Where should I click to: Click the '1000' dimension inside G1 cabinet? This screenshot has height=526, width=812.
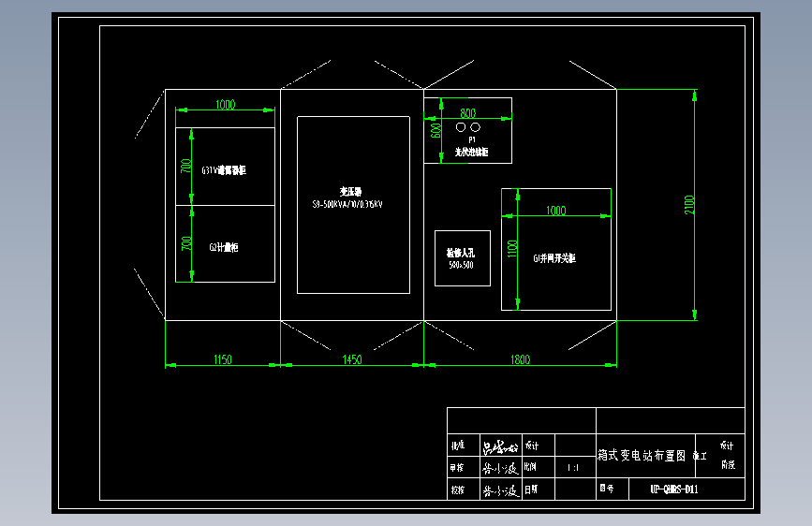click(x=556, y=211)
